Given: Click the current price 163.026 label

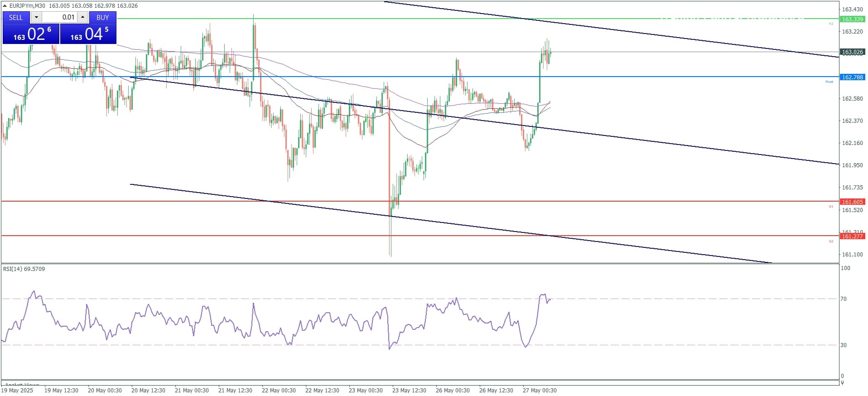Looking at the screenshot, I should (852, 52).
